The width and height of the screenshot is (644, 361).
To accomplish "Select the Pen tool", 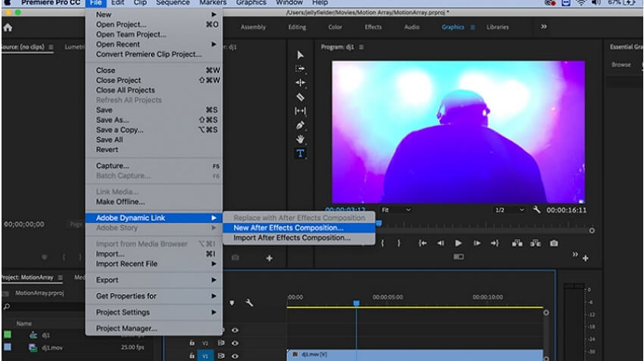I will pyautogui.click(x=300, y=125).
